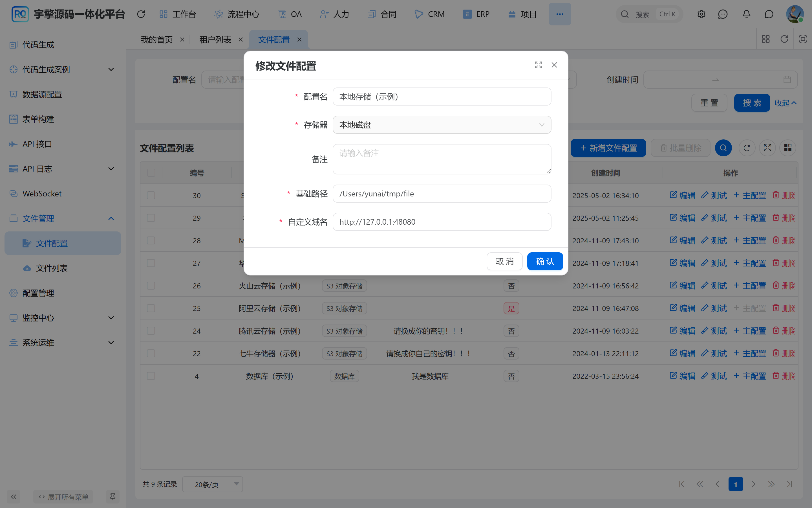Click the 搜索 button in search form
The image size is (812, 508).
(x=752, y=103)
